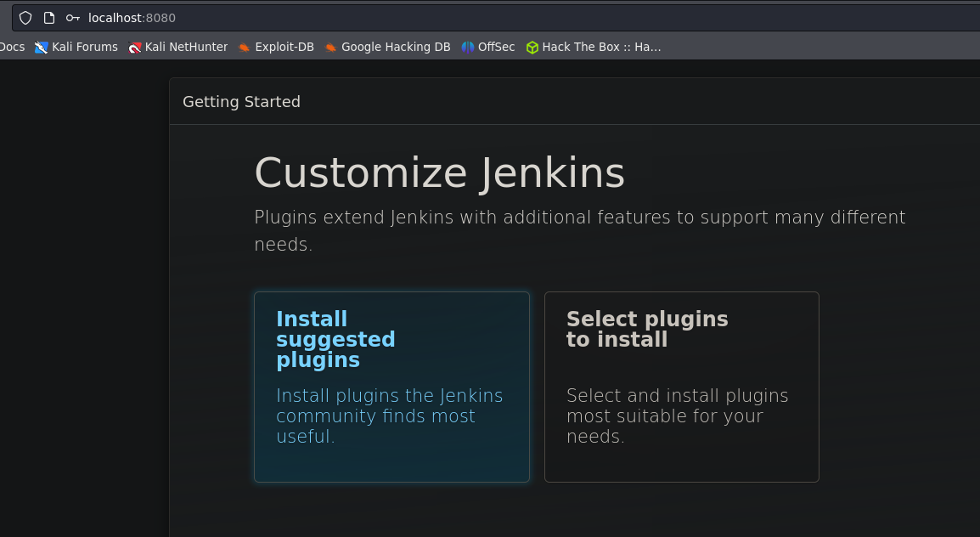
Task: Click the OffSec bookmark favicon
Action: point(468,48)
